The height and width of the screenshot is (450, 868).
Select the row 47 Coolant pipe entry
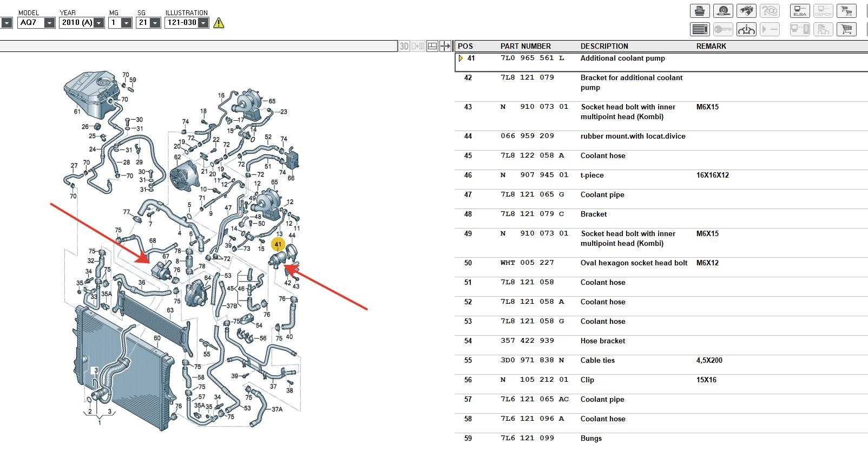click(602, 194)
